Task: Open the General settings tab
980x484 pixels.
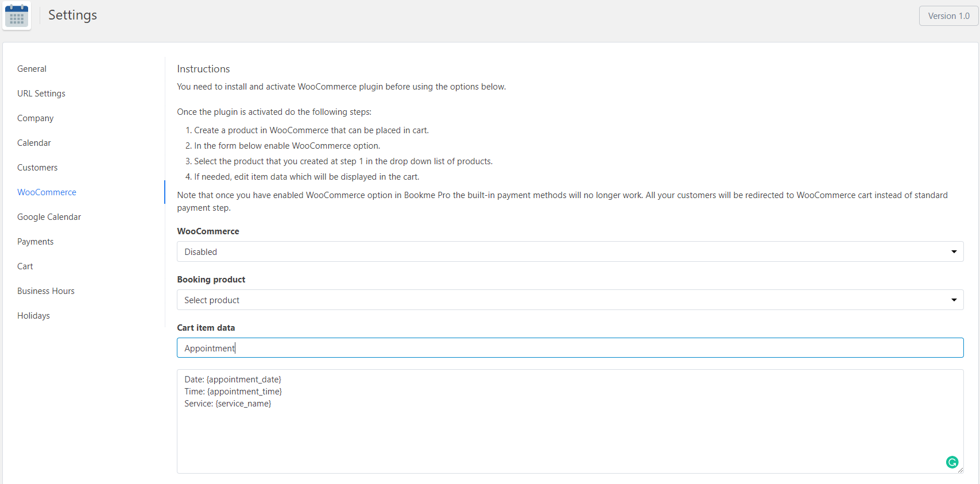Action: click(x=32, y=69)
